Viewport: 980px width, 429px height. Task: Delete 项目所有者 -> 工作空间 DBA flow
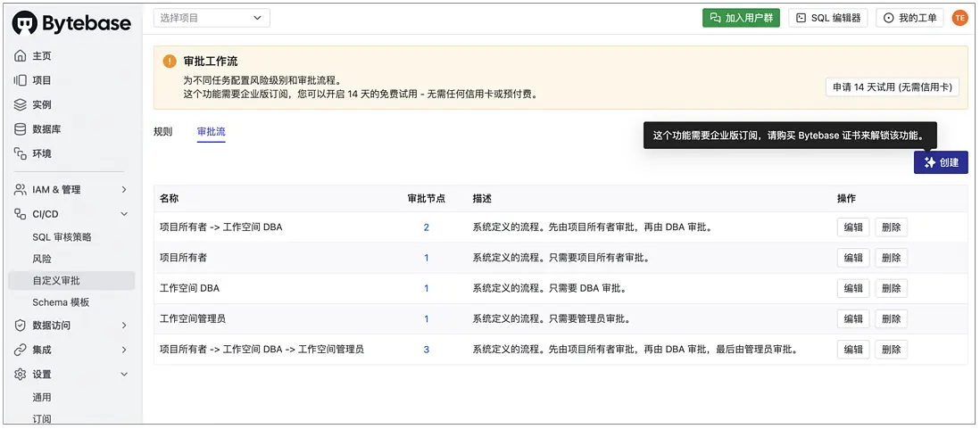pos(892,227)
